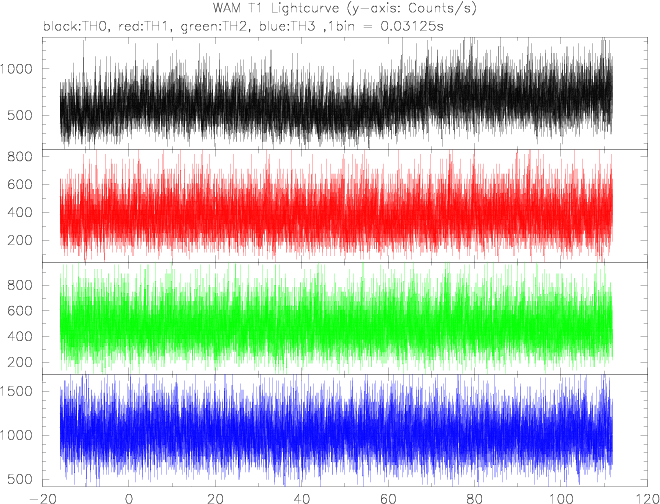Click the '600' y-label of green panel
Image resolution: width=660 pixels, height=504 pixels.
(21, 311)
